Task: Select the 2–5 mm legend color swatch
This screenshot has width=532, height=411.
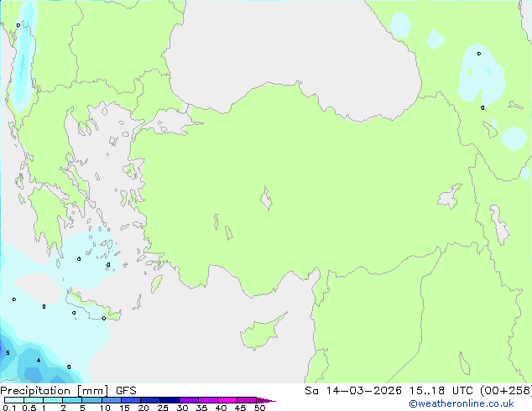Action: 72,400
